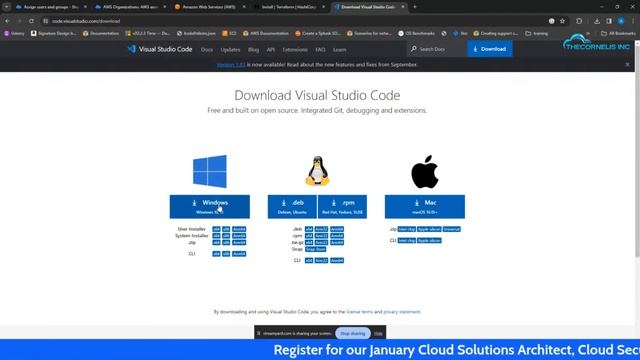
Task: Open the training bookmarks folder
Action: (537, 33)
